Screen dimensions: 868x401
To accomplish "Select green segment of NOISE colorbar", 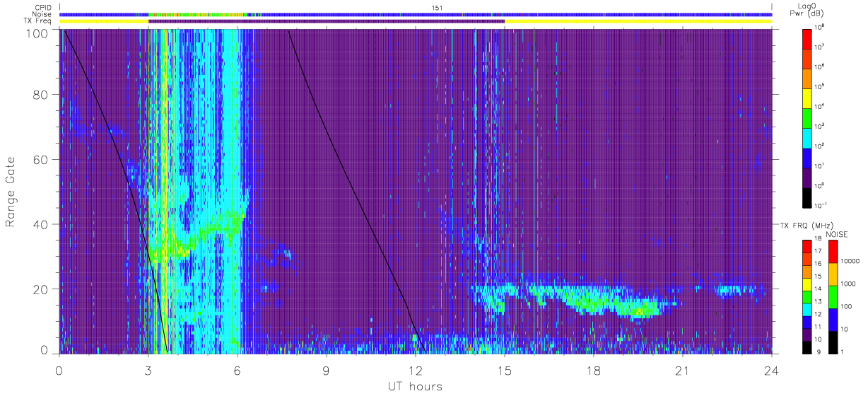I will [x=833, y=297].
